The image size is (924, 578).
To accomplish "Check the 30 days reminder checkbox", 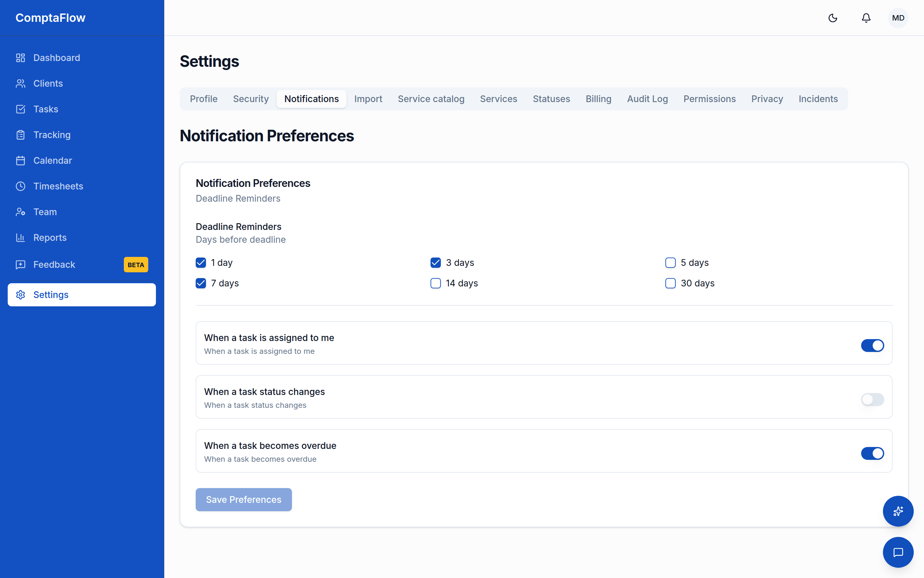I will [671, 283].
